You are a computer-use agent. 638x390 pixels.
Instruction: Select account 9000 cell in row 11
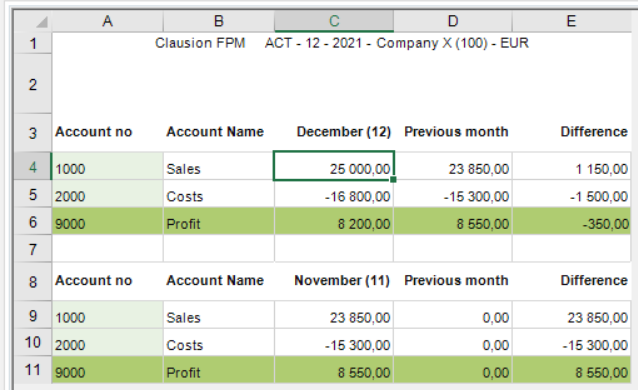[x=107, y=370]
